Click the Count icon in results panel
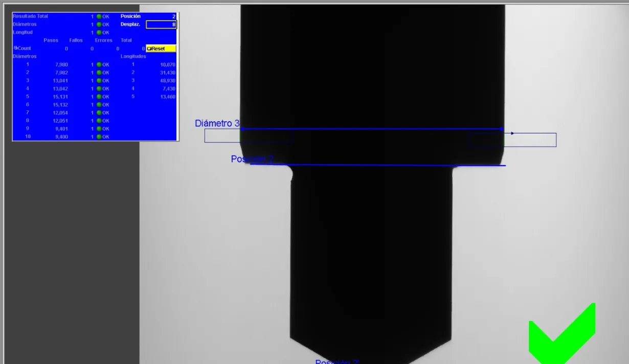The height and width of the screenshot is (364, 629). pyautogui.click(x=16, y=48)
